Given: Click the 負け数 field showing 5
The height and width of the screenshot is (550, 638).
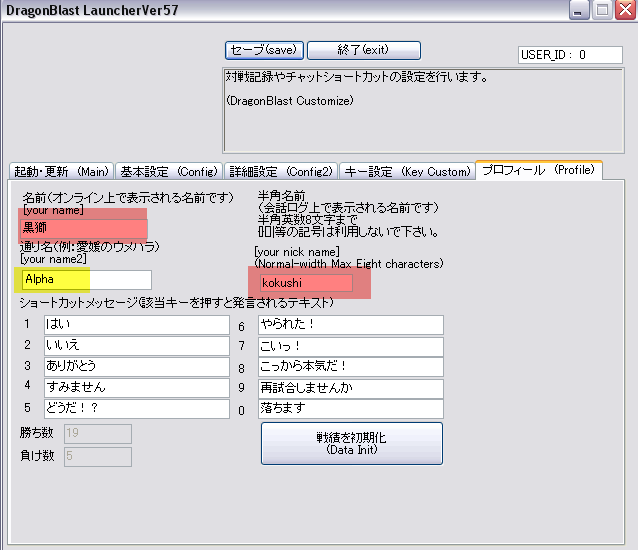Looking at the screenshot, I should (x=98, y=457).
